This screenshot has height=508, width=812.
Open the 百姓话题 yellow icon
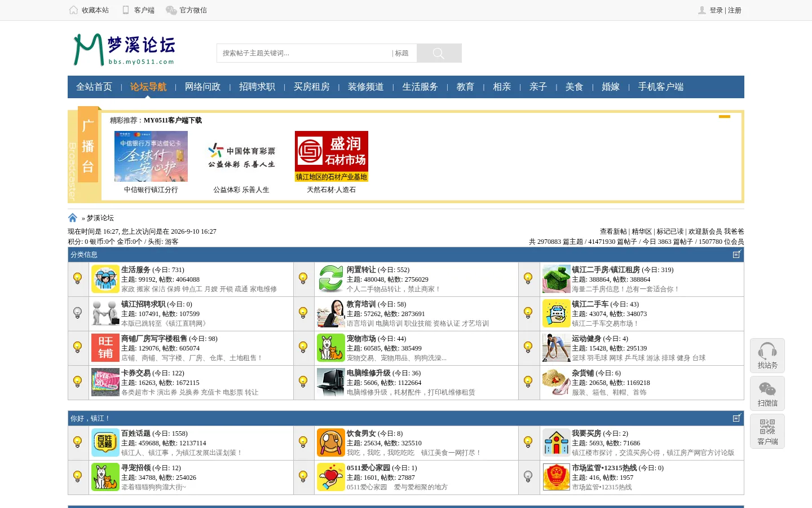click(x=105, y=443)
